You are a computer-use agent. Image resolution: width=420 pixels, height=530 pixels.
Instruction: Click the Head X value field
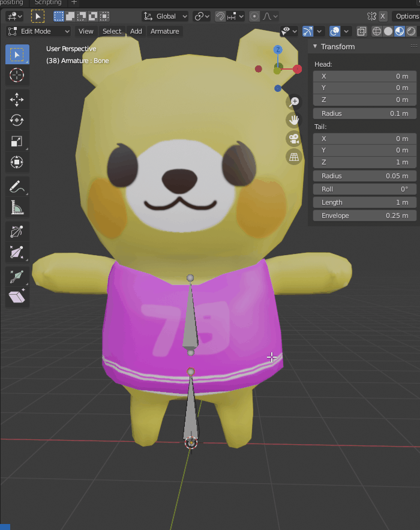pos(365,76)
